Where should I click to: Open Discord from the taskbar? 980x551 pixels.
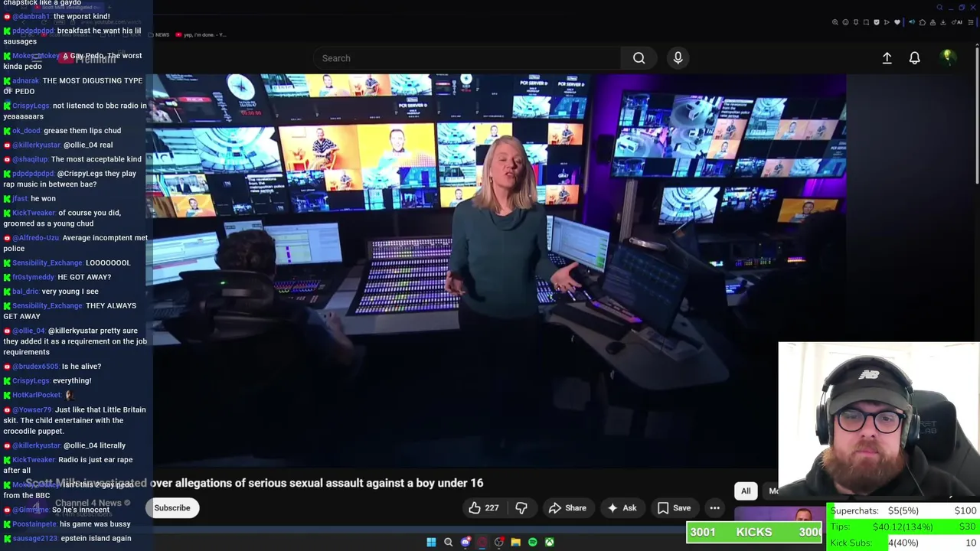[x=465, y=542]
